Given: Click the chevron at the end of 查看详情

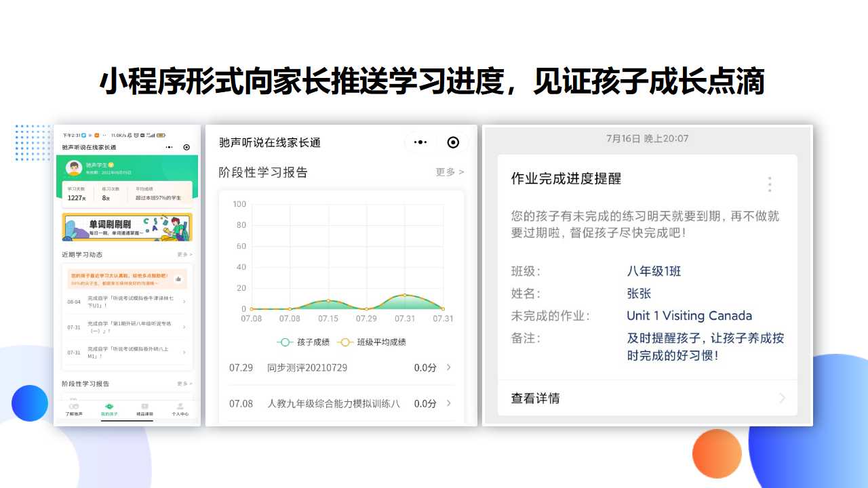Looking at the screenshot, I should coord(782,399).
